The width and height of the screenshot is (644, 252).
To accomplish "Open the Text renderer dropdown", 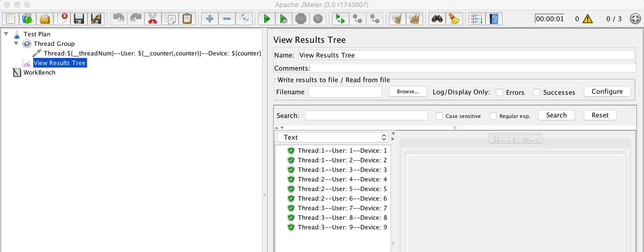I will pyautogui.click(x=333, y=137).
